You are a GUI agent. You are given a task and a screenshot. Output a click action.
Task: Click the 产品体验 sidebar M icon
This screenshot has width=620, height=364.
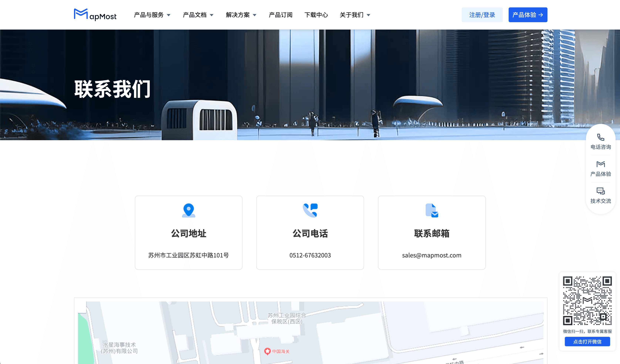601,164
